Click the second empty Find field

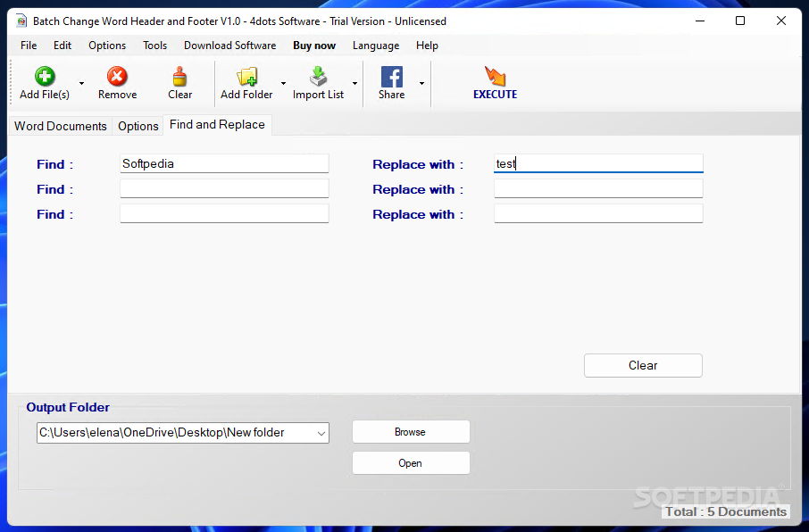click(x=224, y=188)
